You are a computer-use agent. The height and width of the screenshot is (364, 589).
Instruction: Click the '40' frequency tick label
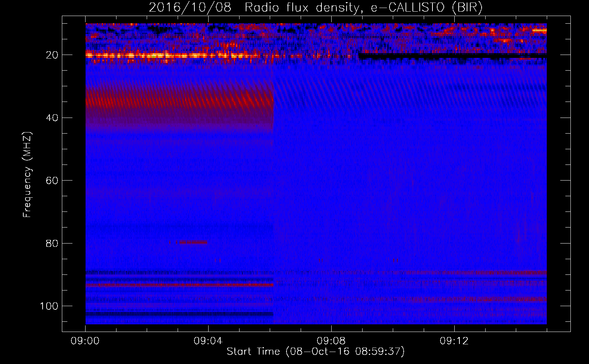point(52,118)
